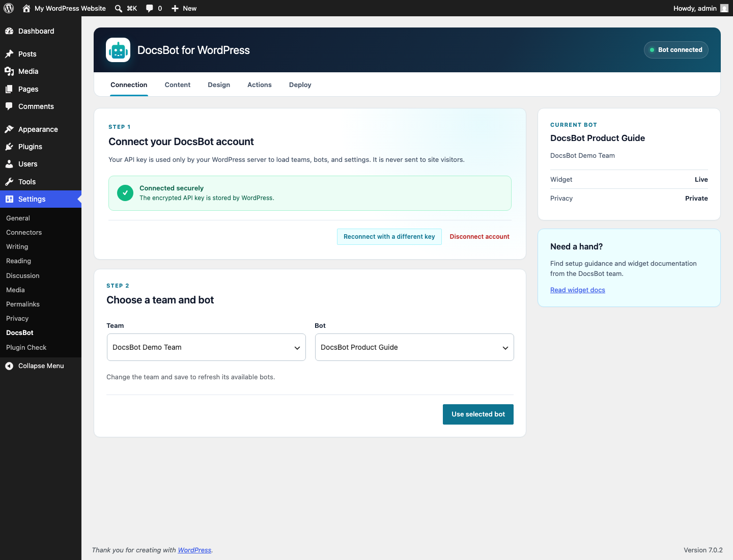Image resolution: width=733 pixels, height=560 pixels.
Task: Click the admin avatar icon at top right
Action: coord(724,8)
